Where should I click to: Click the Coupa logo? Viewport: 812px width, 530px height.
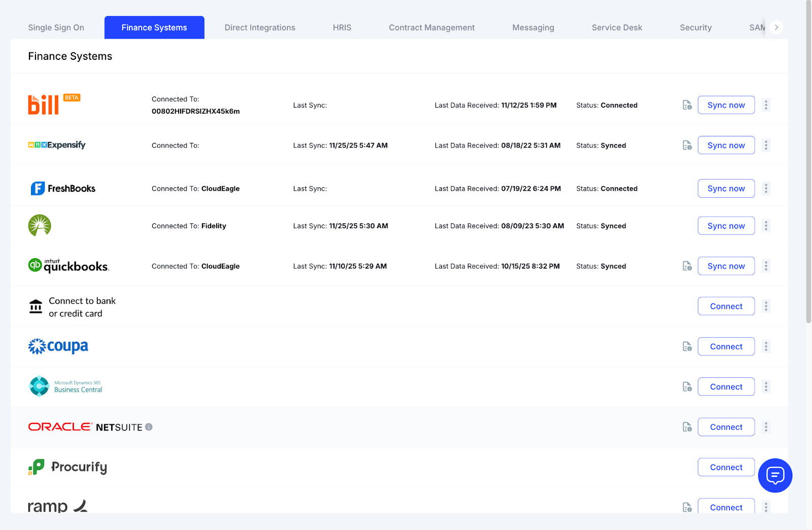click(58, 346)
